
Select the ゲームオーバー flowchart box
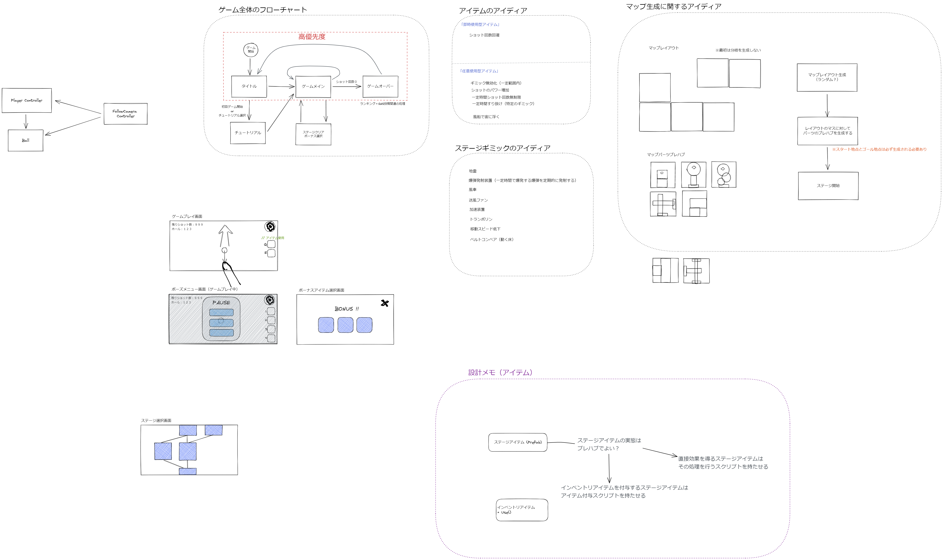380,86
